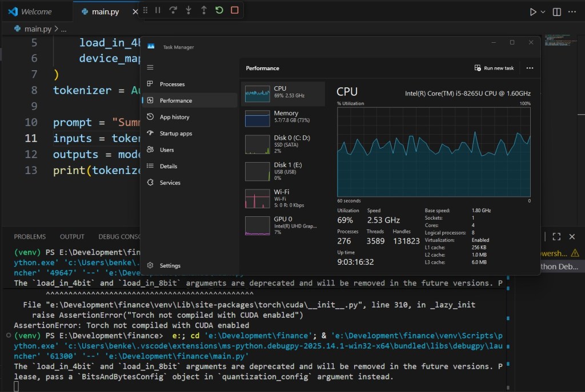Screen dimensions: 585x392
Task: Click the Step Into debug icon
Action: [x=189, y=10]
